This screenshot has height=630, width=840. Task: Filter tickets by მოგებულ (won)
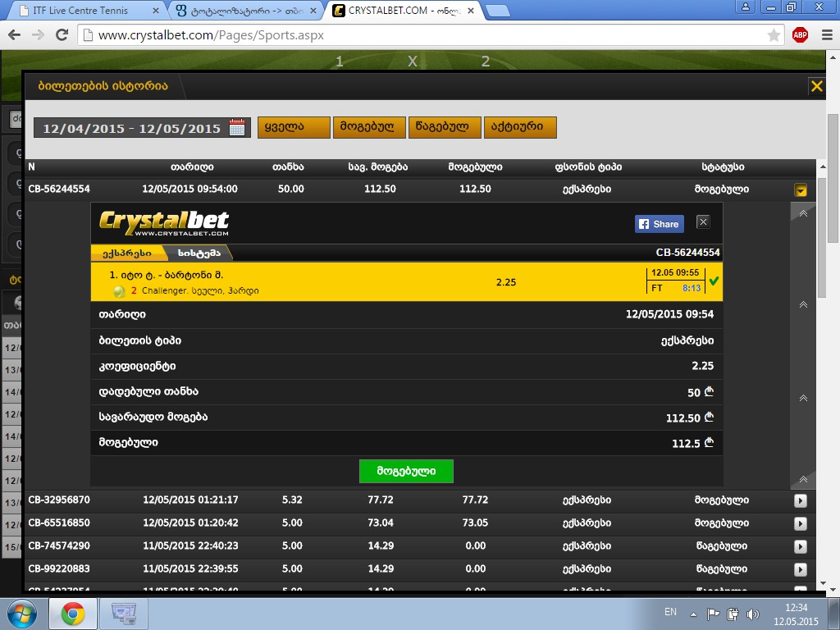[369, 127]
